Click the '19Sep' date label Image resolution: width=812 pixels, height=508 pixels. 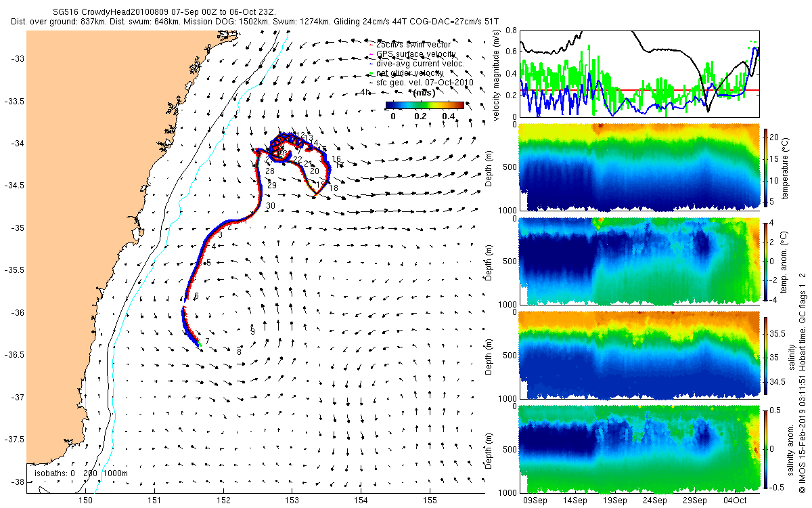click(616, 501)
